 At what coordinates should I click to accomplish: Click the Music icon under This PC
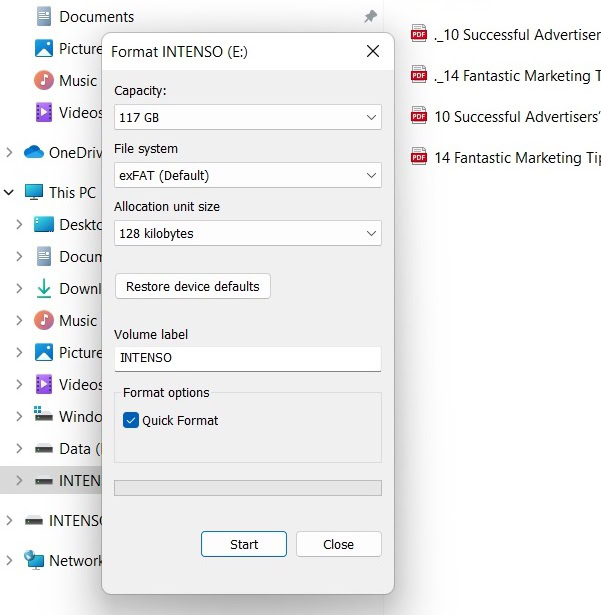(x=44, y=320)
